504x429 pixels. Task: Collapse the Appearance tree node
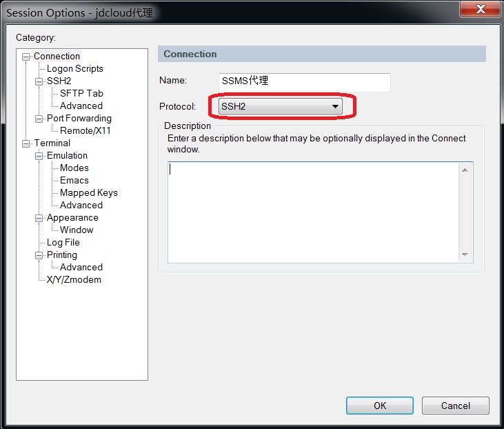click(39, 219)
